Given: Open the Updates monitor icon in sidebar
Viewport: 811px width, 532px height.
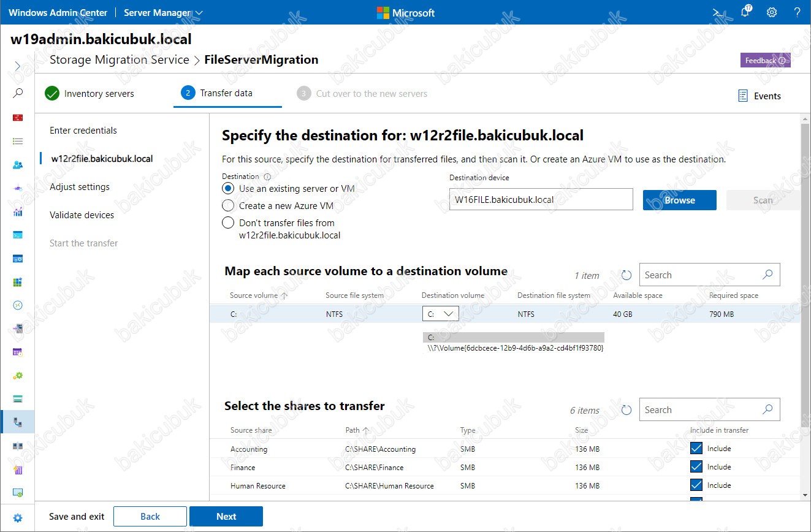Looking at the screenshot, I should [18, 492].
